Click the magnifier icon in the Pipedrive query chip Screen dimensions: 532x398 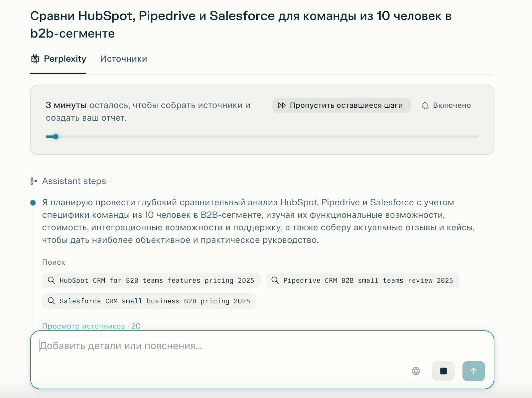coord(275,280)
